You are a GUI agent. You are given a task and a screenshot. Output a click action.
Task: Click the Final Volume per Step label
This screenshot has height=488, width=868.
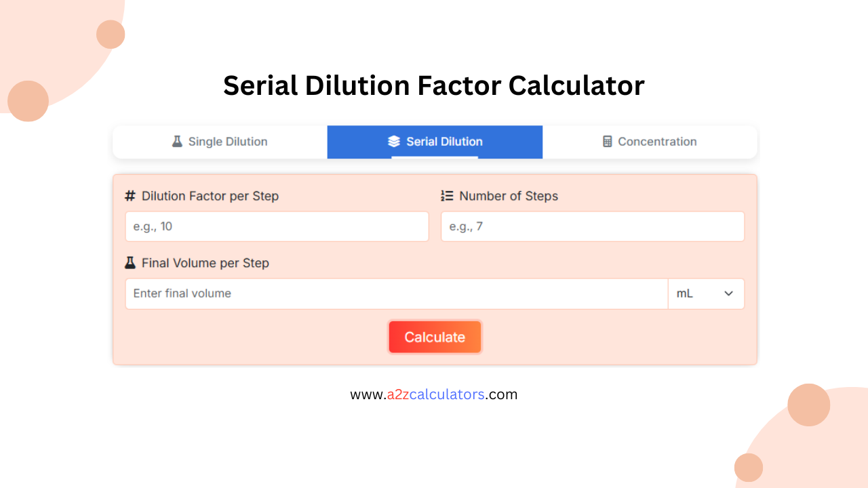205,263
